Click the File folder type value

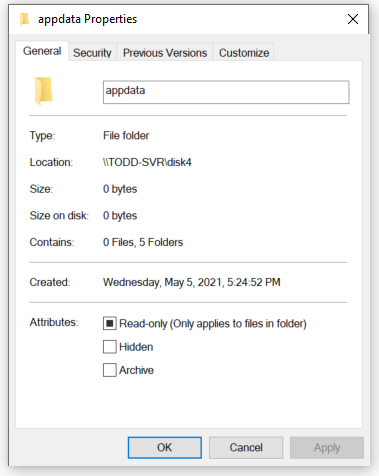[126, 136]
